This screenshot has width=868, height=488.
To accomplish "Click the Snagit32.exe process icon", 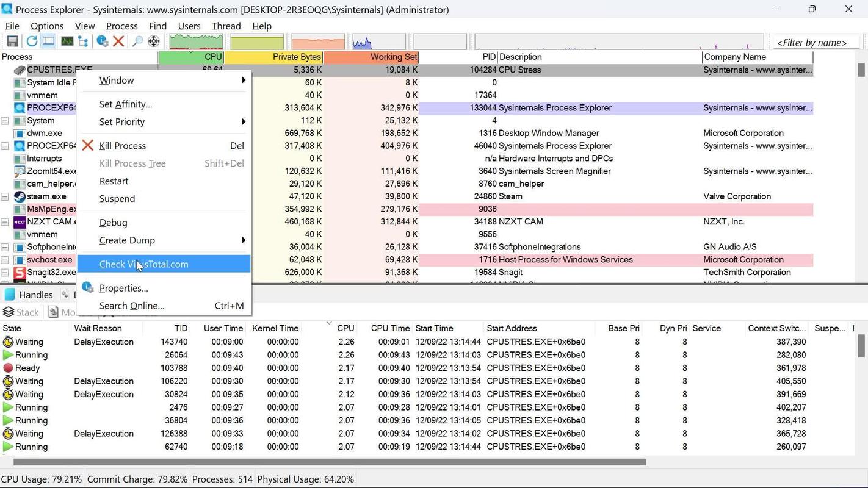I will (20, 272).
